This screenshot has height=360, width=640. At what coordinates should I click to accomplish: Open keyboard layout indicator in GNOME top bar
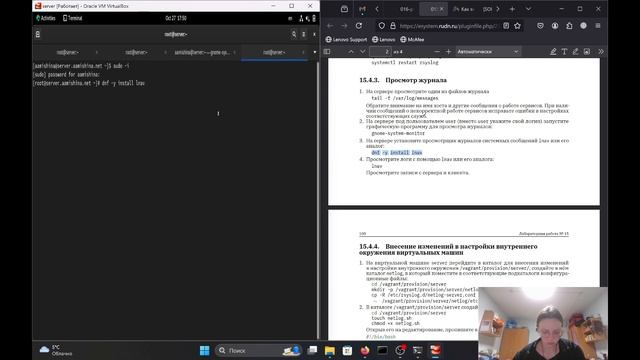click(x=290, y=18)
